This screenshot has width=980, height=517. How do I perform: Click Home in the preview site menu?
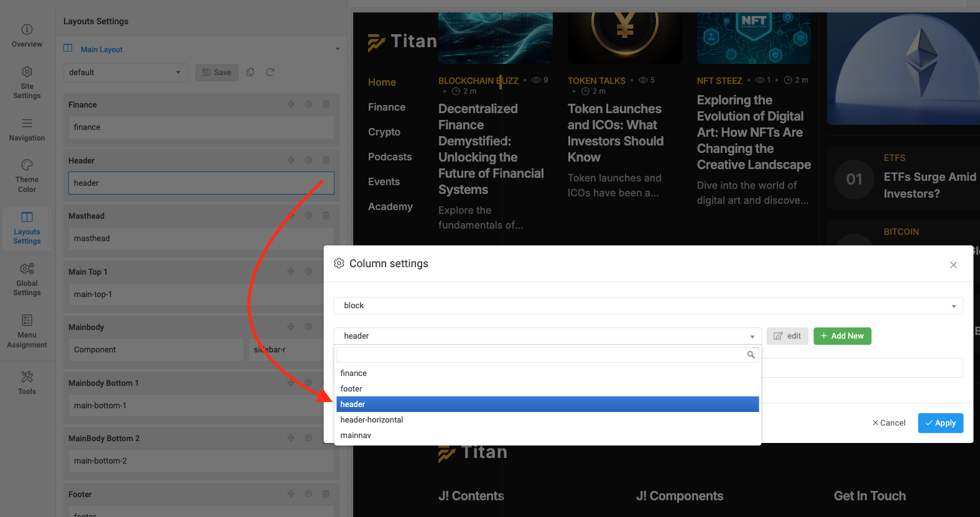tap(382, 82)
